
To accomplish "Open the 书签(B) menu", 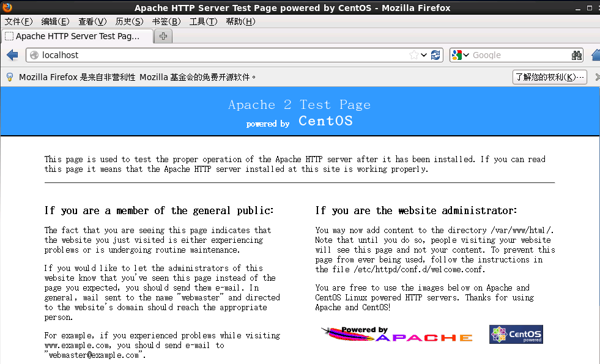I will 166,21.
